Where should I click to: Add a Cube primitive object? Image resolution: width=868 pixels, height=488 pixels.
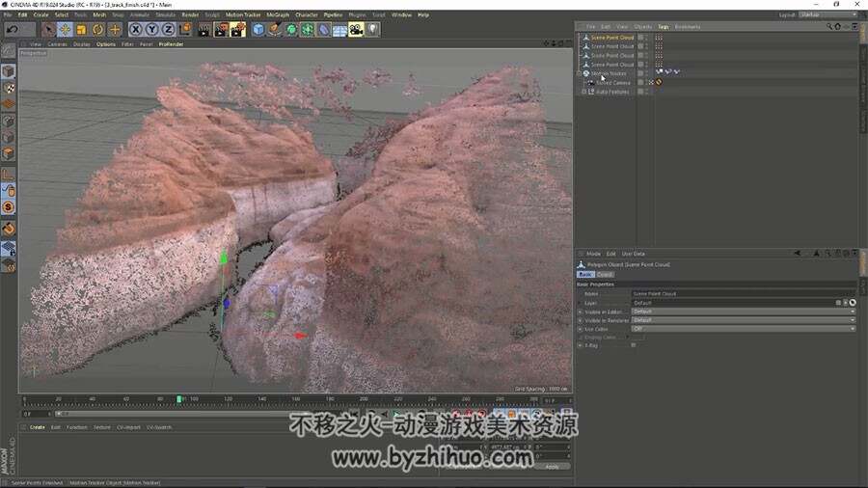[258, 29]
